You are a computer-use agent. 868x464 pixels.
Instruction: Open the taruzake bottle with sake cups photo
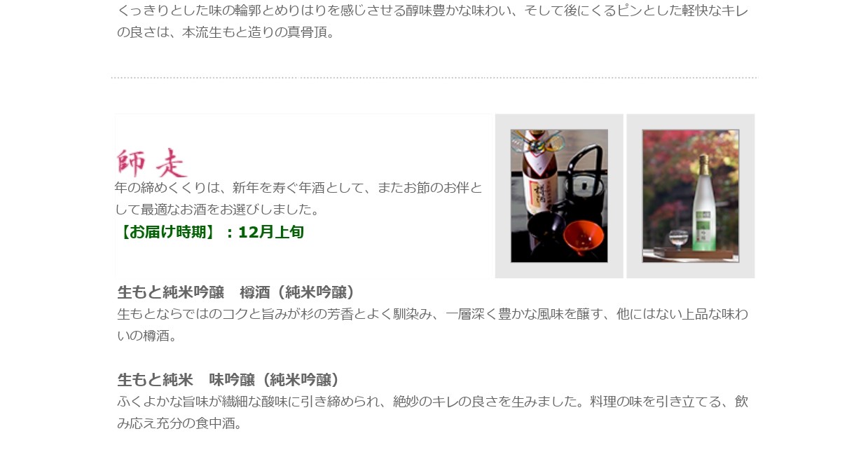[559, 196]
